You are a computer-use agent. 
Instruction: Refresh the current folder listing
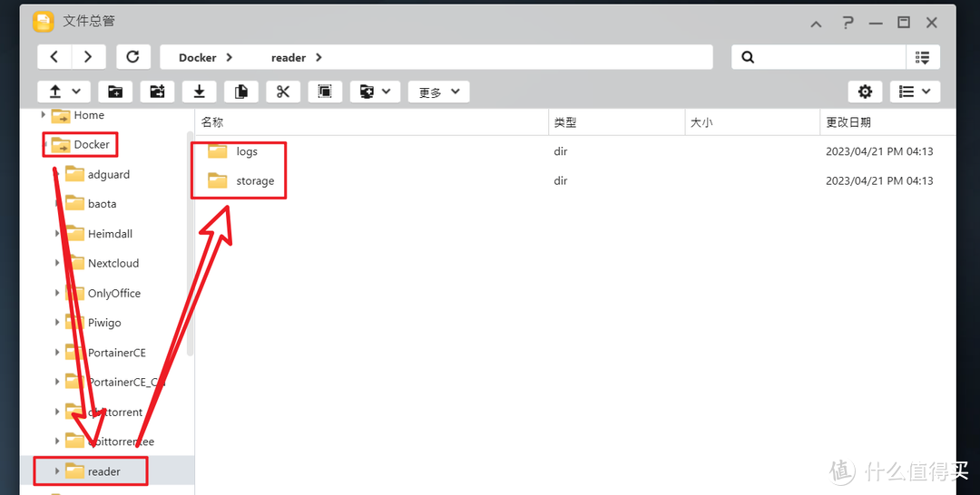point(133,57)
